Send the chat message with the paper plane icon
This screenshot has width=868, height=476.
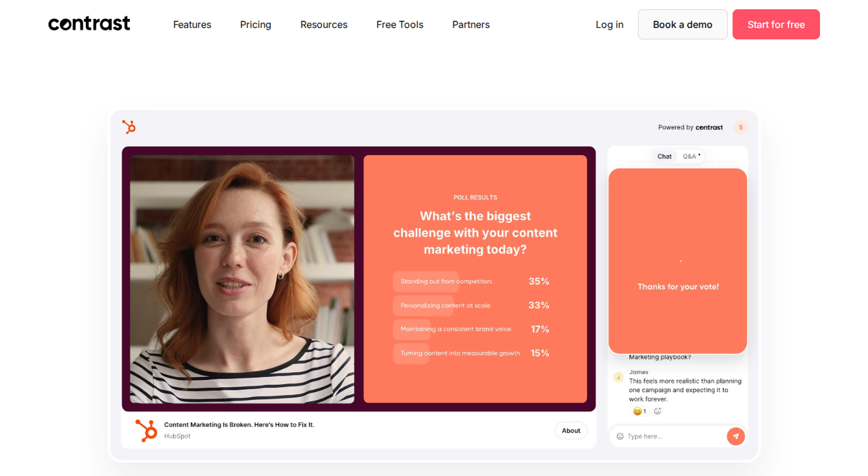(736, 436)
